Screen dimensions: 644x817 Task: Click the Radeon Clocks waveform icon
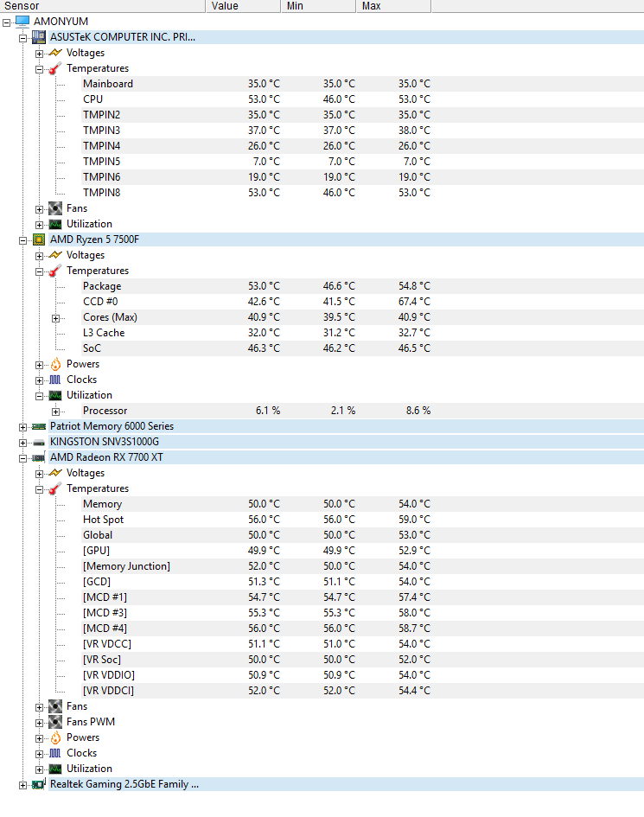tap(55, 753)
